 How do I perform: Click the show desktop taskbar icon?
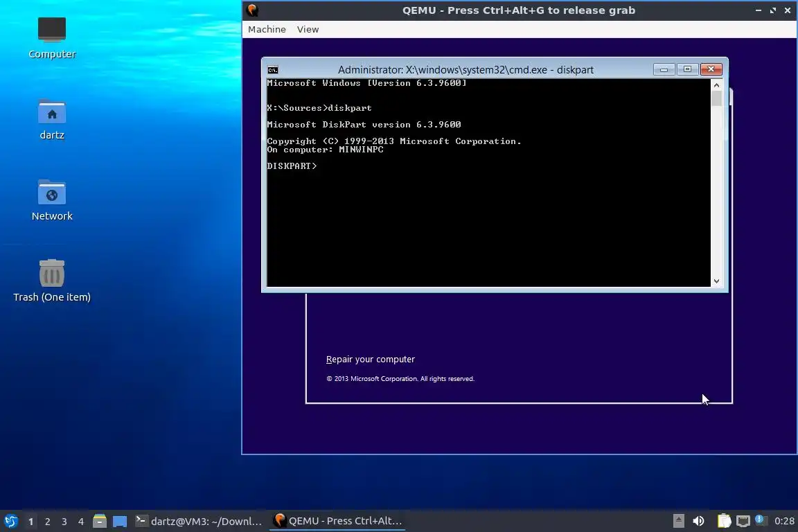click(120, 522)
